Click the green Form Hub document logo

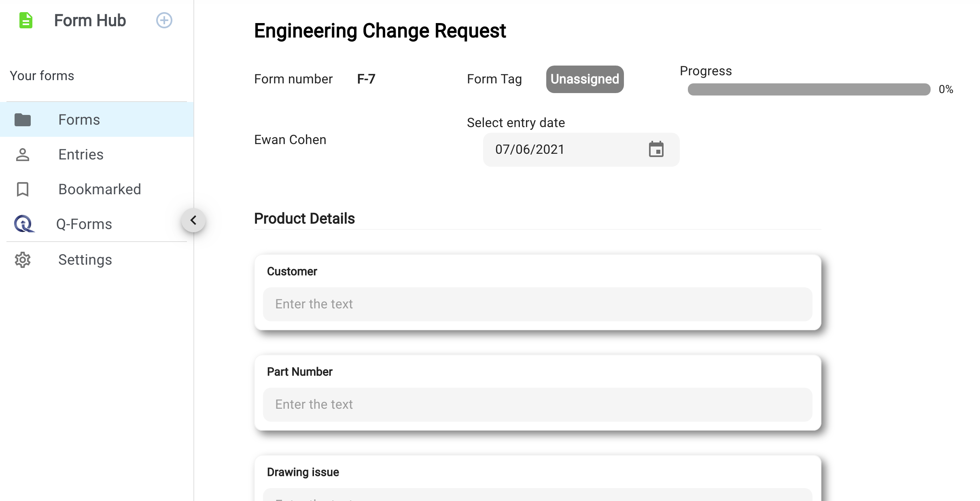(26, 20)
